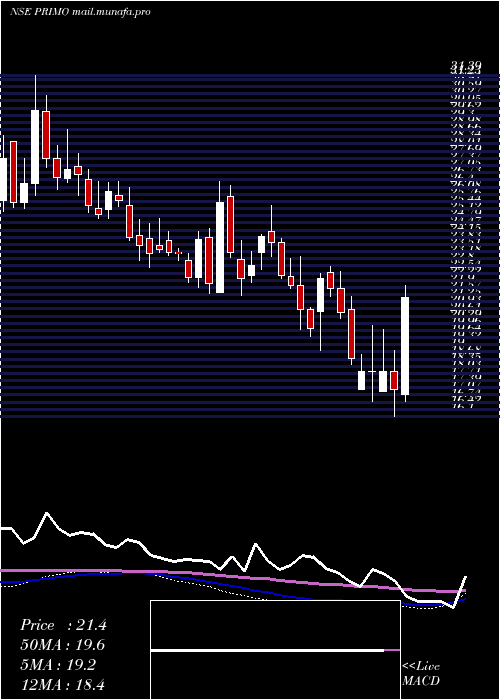500x700 pixels.
Task: Click the MACD histogram box
Action: click(x=275, y=650)
